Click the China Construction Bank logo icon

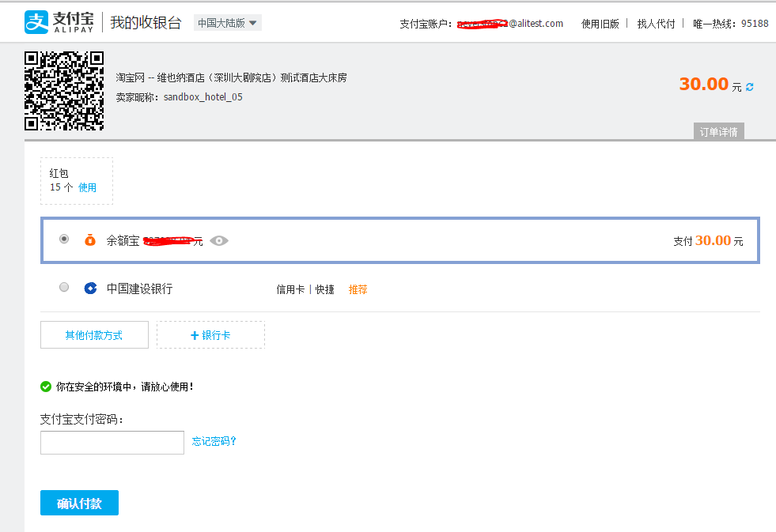(90, 289)
